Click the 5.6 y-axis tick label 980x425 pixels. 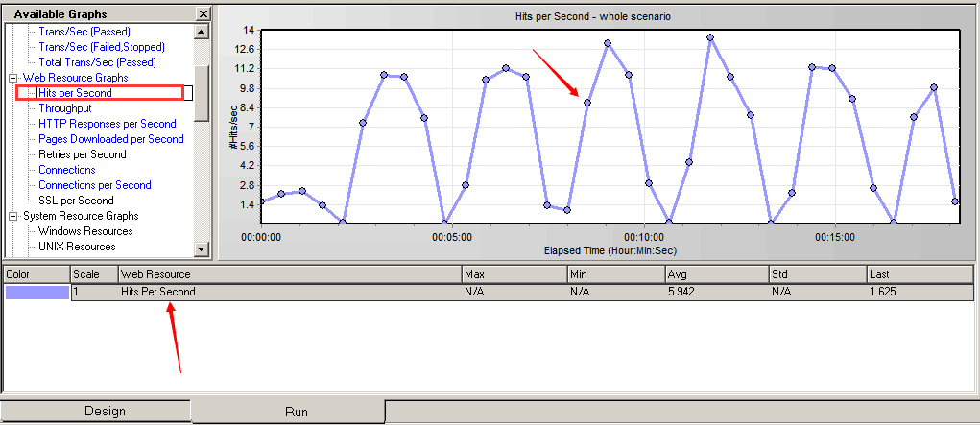point(248,146)
